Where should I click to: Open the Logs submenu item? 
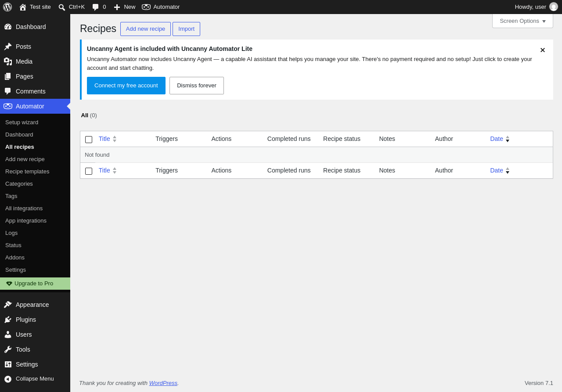click(x=11, y=233)
